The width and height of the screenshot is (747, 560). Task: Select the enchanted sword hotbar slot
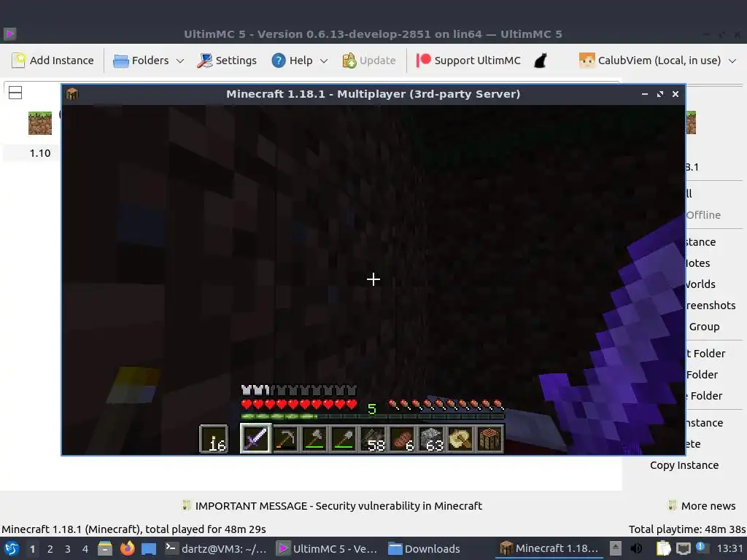(256, 438)
